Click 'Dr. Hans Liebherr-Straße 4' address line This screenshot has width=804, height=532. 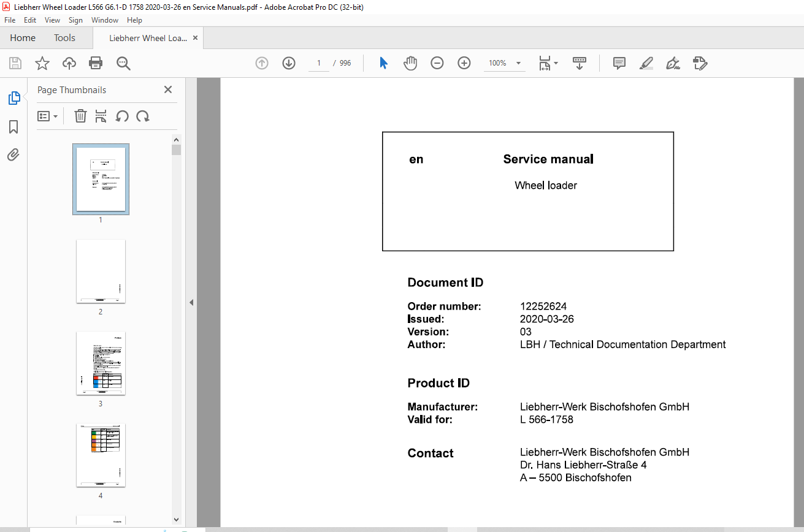pyautogui.click(x=583, y=465)
